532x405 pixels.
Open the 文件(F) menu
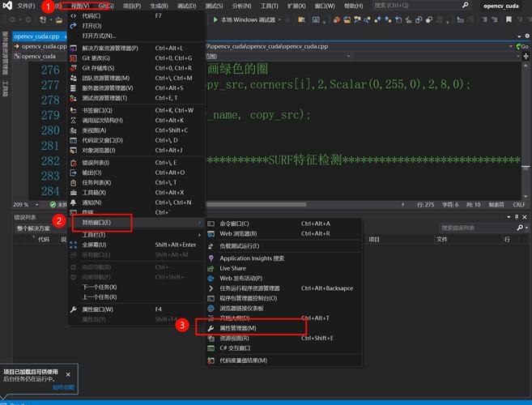coord(26,6)
